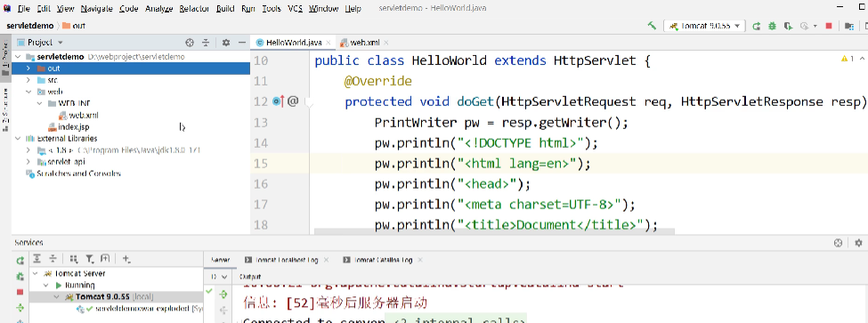The height and width of the screenshot is (323, 868).
Task: Open the Edit menu
Action: pos(43,8)
